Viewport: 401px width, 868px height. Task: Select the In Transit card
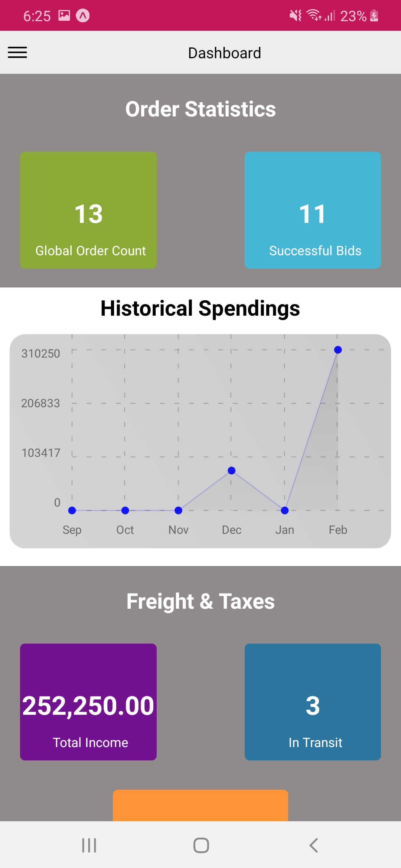[x=313, y=702]
